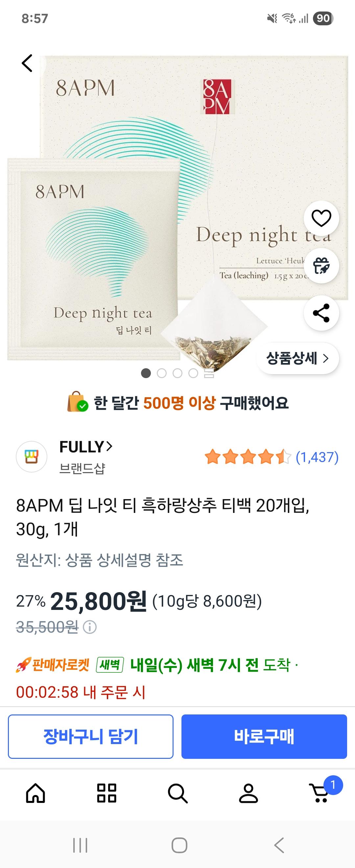
Task: Select third image carousel dot
Action: (177, 373)
